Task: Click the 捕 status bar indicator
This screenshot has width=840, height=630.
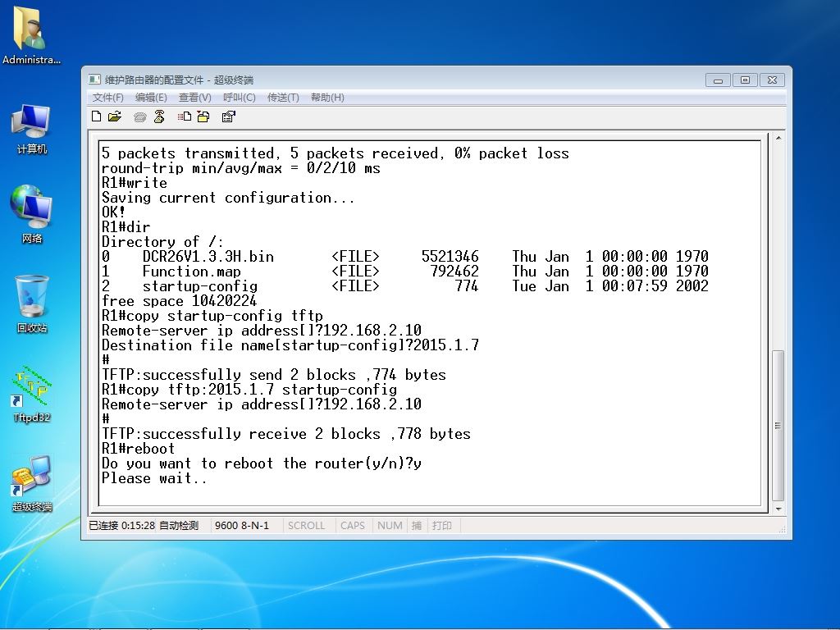Action: 417,526
